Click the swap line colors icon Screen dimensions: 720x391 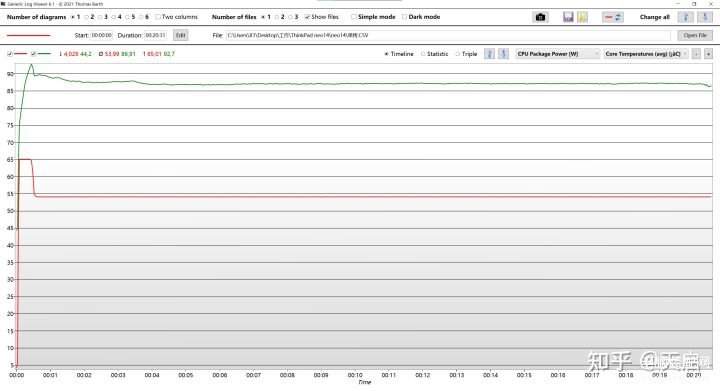[613, 17]
